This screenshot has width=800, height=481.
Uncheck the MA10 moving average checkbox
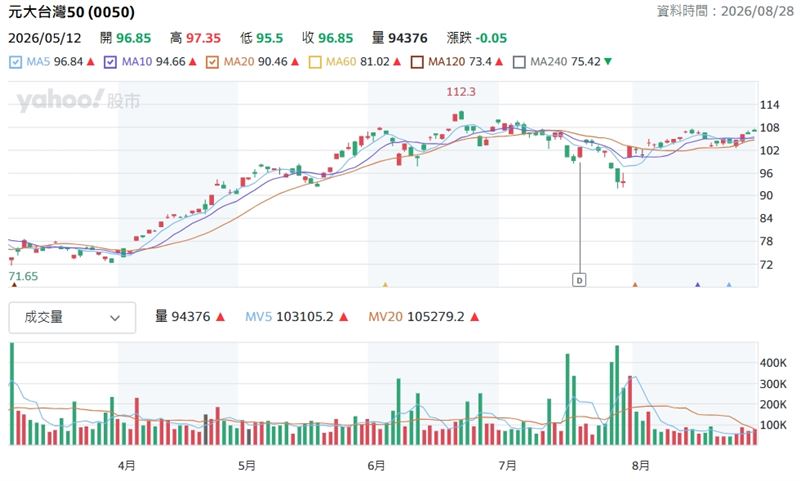[x=110, y=62]
